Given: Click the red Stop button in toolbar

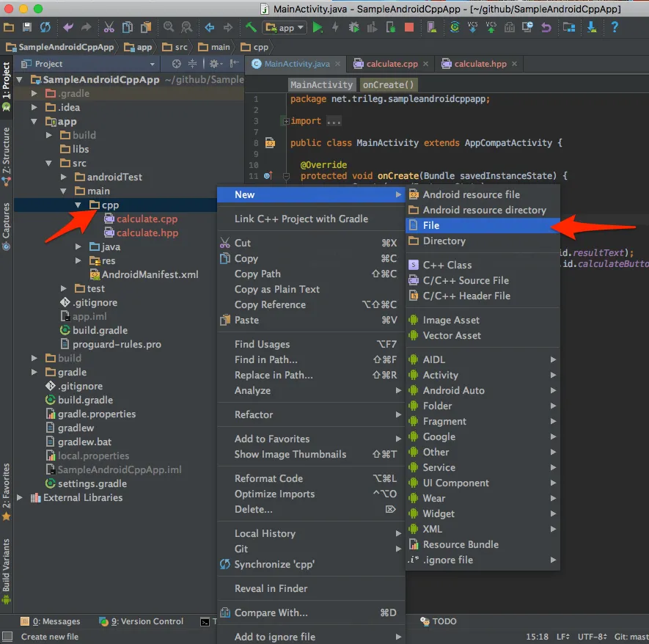Looking at the screenshot, I should (409, 28).
